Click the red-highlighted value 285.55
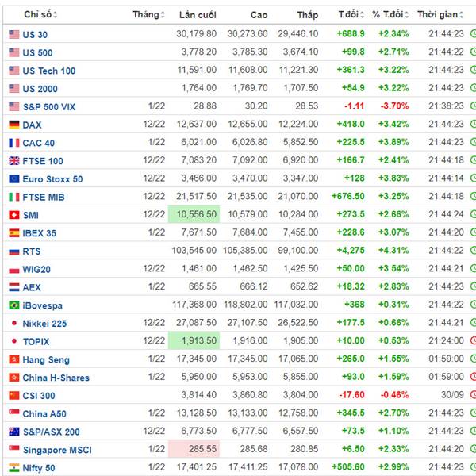 click(194, 449)
